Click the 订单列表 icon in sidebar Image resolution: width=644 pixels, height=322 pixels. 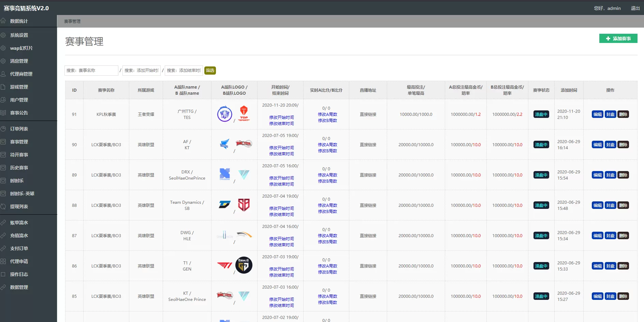3,129
